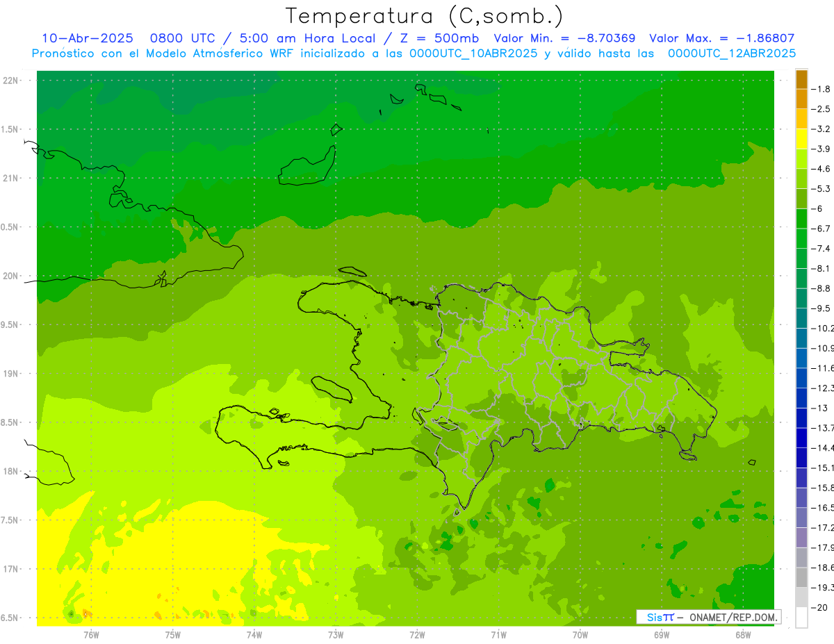Click the '-9.5' colorbar label

(x=822, y=308)
